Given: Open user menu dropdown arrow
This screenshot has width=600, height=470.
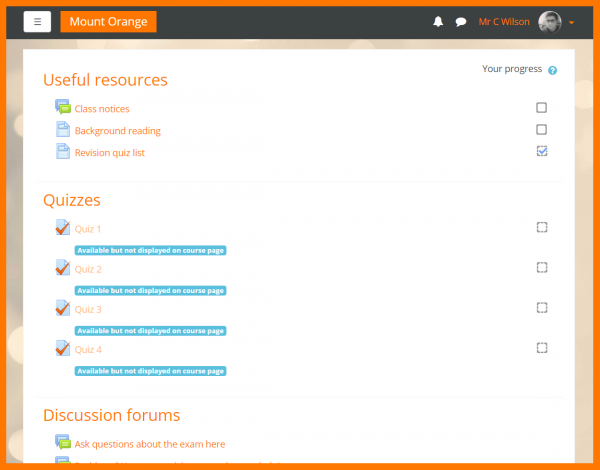Looking at the screenshot, I should click(572, 22).
